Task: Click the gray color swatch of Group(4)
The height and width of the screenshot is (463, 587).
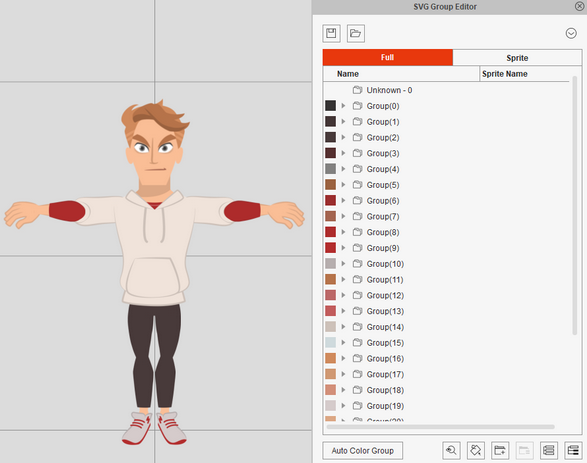Action: coord(331,168)
